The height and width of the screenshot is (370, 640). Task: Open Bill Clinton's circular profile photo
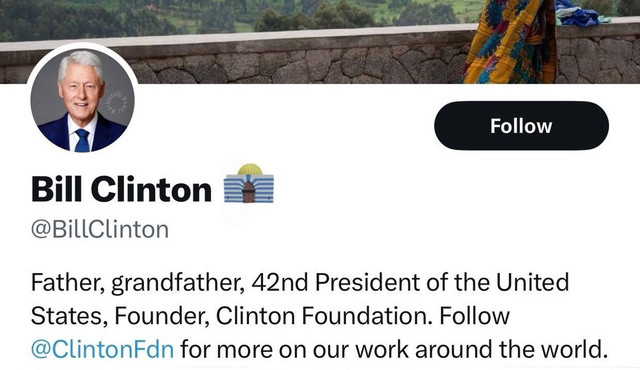82,100
